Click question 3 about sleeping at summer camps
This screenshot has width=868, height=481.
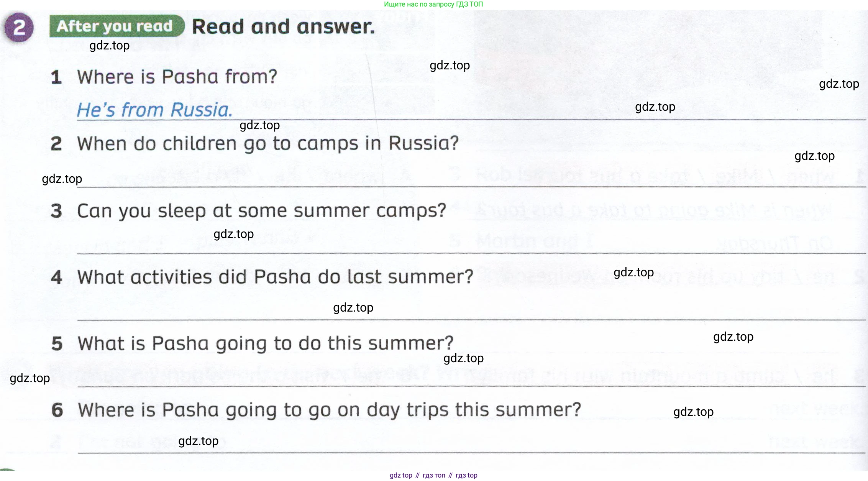[x=262, y=211]
